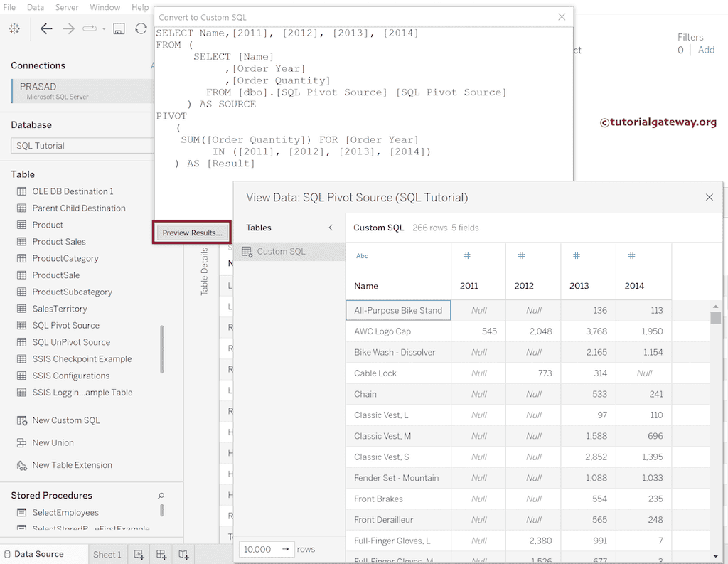The height and width of the screenshot is (564, 728).
Task: Switch to the Sheet 1 tab
Action: click(x=107, y=555)
